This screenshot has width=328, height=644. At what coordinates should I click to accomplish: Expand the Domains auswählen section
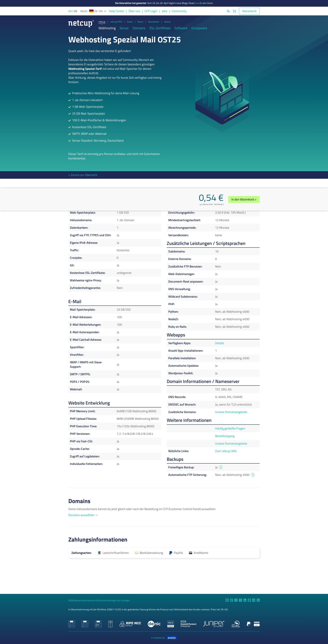point(83,515)
